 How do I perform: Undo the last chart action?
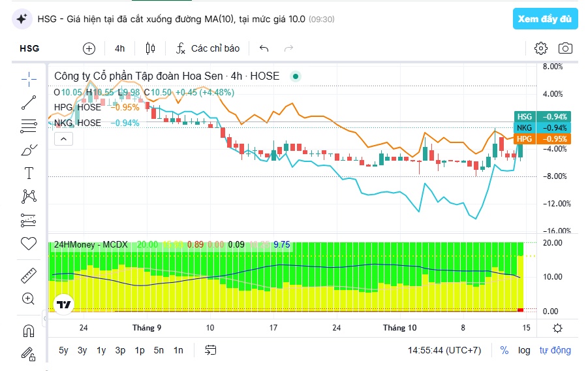[x=264, y=48]
